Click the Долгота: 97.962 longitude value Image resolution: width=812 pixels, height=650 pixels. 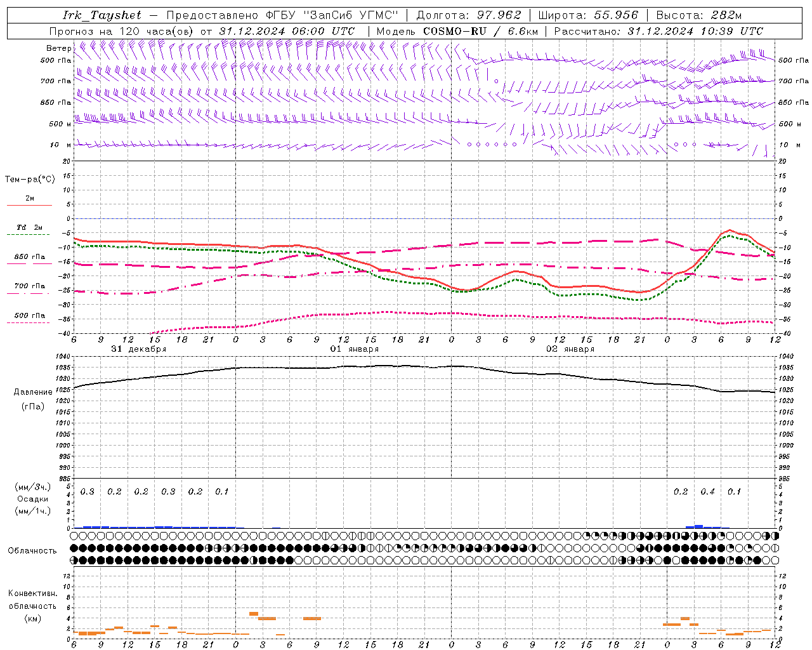(x=469, y=15)
